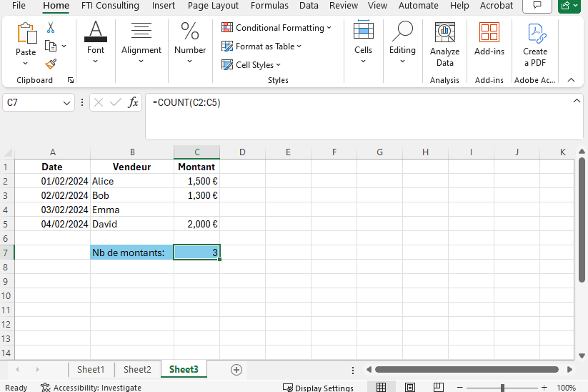
Task: Switch to Page Break Preview in status bar
Action: [439, 387]
